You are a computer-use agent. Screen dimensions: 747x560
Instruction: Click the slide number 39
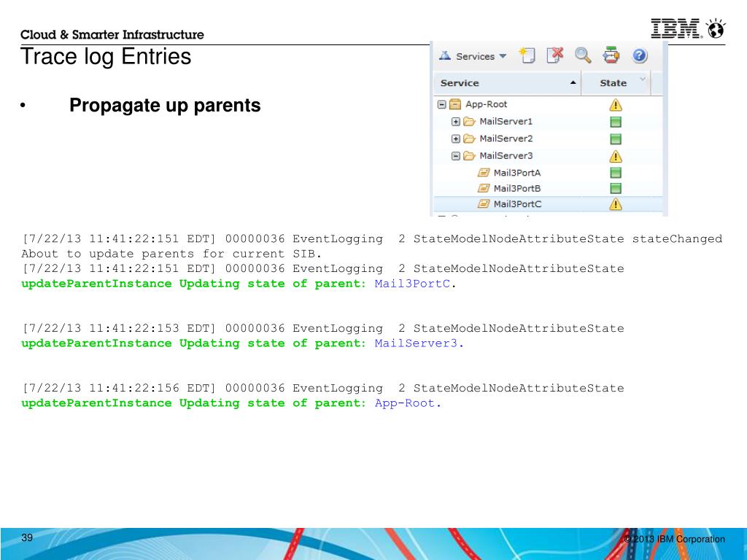coord(27,537)
